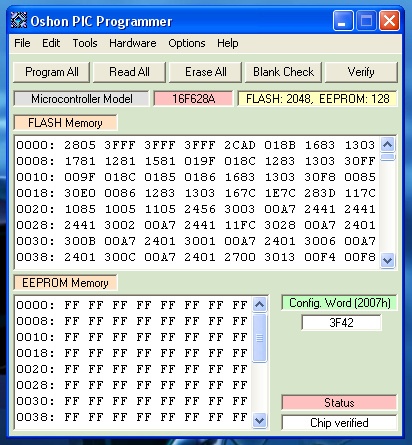Open the Tools menu
This screenshot has height=445, width=412.
[x=85, y=43]
